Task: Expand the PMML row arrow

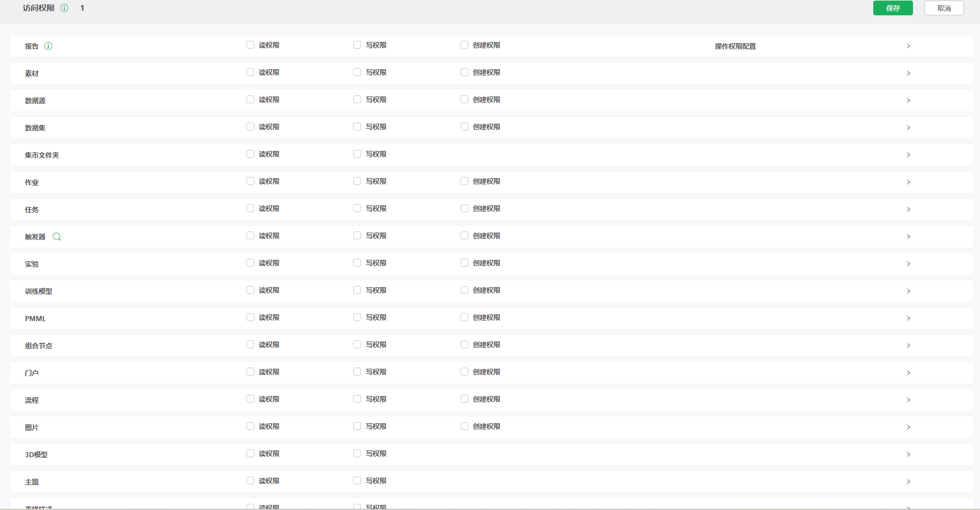Action: tap(908, 318)
